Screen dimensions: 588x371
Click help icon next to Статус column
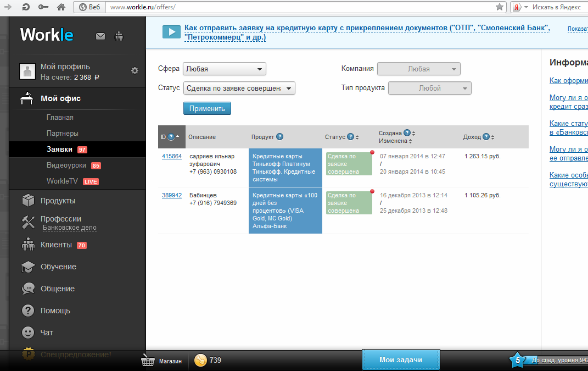tap(350, 137)
